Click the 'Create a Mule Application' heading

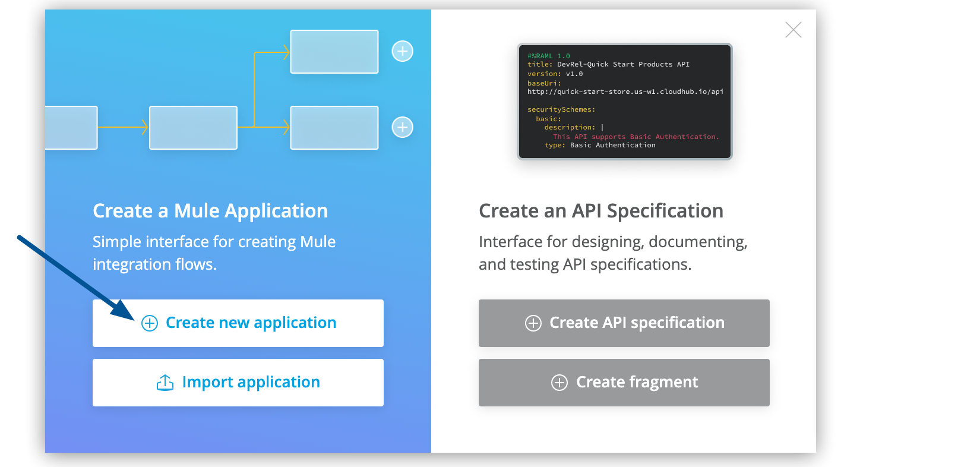[210, 211]
